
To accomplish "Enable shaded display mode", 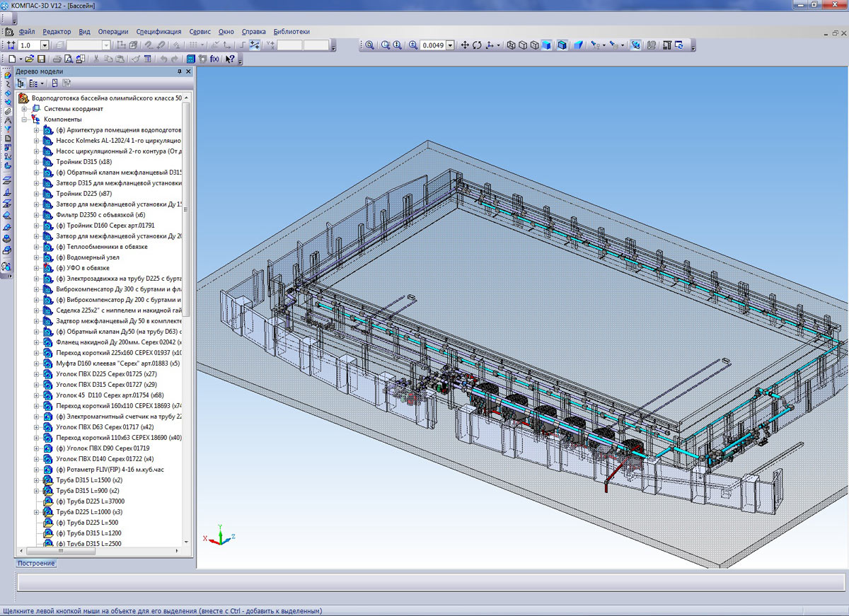I will coord(546,45).
